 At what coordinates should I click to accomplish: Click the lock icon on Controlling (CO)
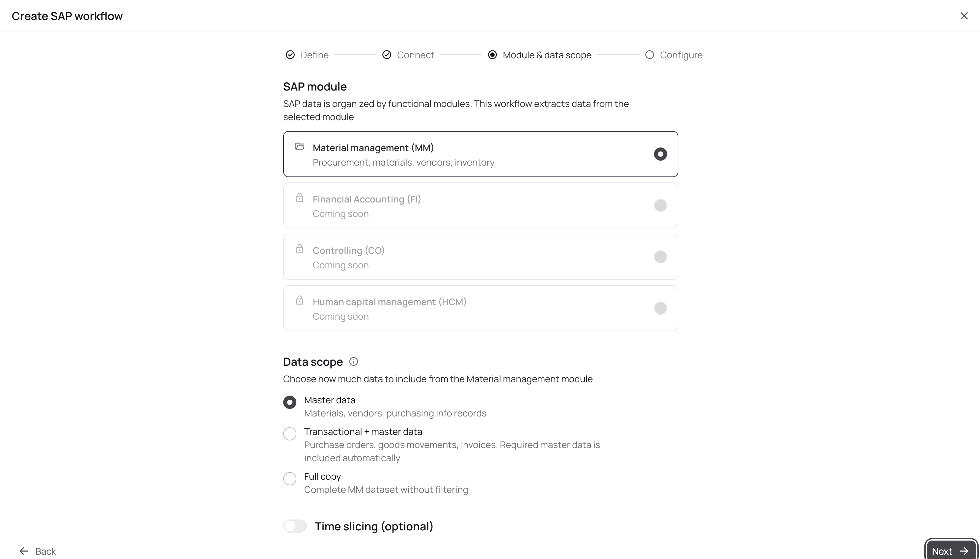pos(300,249)
